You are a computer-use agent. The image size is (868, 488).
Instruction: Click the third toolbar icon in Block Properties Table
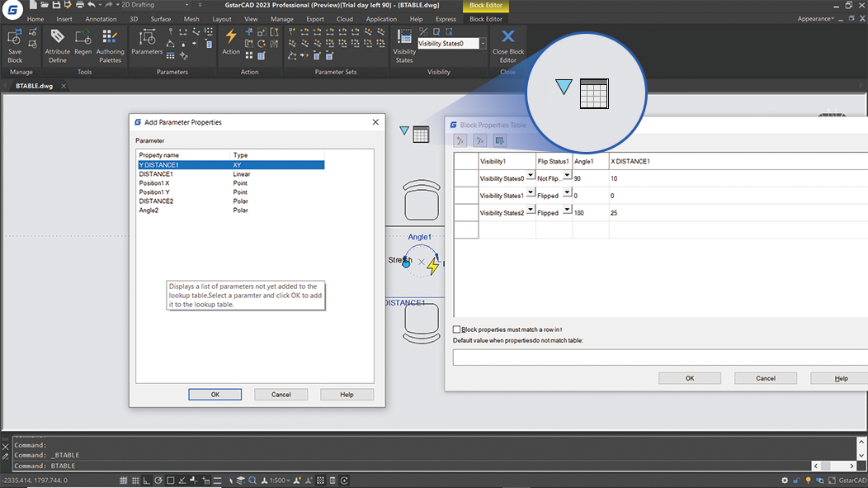pyautogui.click(x=499, y=140)
